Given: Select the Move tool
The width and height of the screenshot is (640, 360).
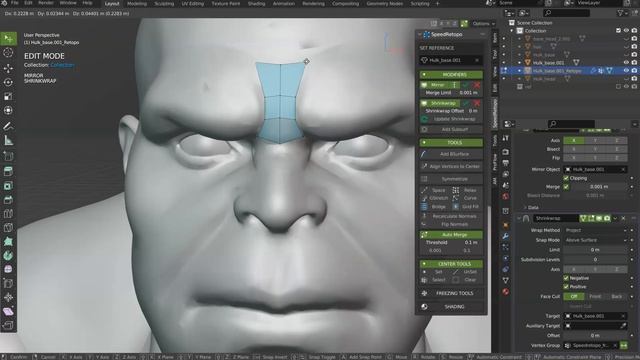Looking at the screenshot, I should click(8, 68).
